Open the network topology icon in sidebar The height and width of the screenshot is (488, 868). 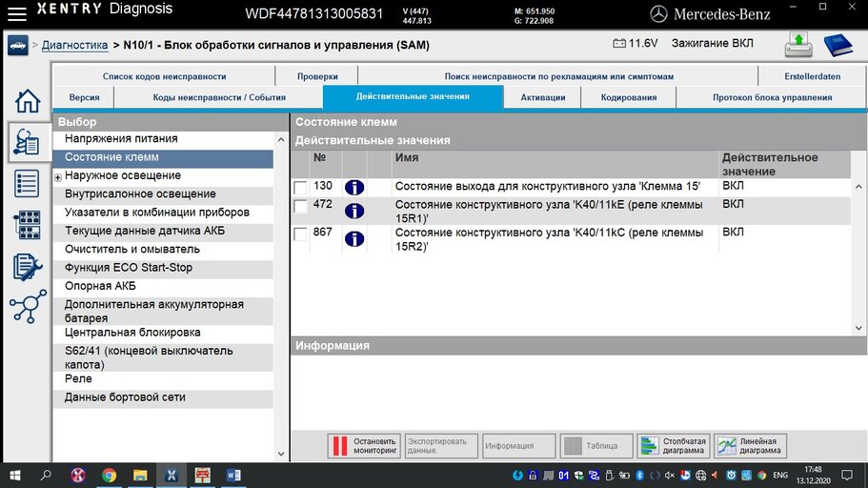pyautogui.click(x=28, y=307)
